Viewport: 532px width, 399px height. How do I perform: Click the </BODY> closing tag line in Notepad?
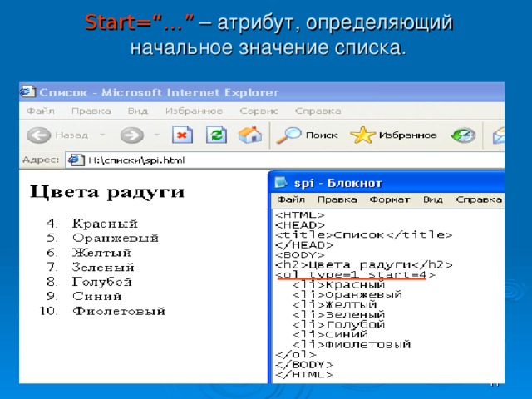pyautogui.click(x=304, y=365)
